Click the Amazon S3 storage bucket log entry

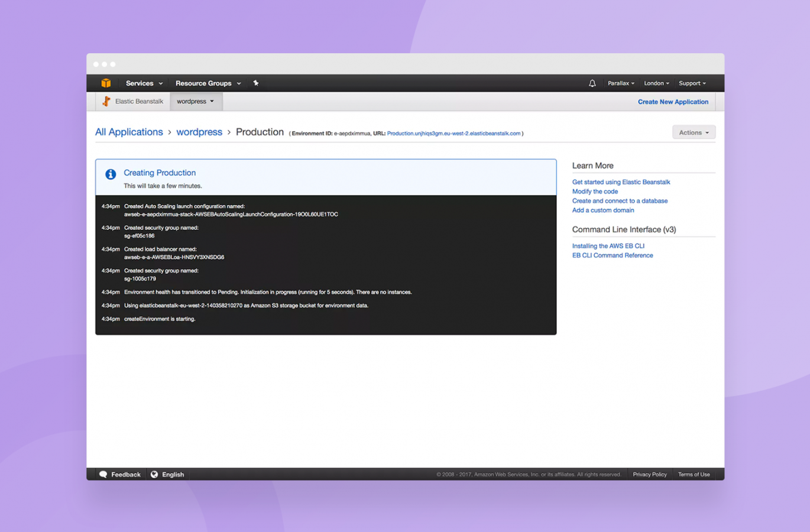click(246, 306)
